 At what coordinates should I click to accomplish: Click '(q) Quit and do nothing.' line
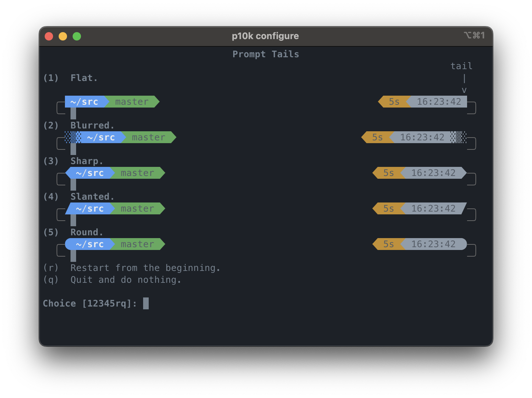coord(112,280)
